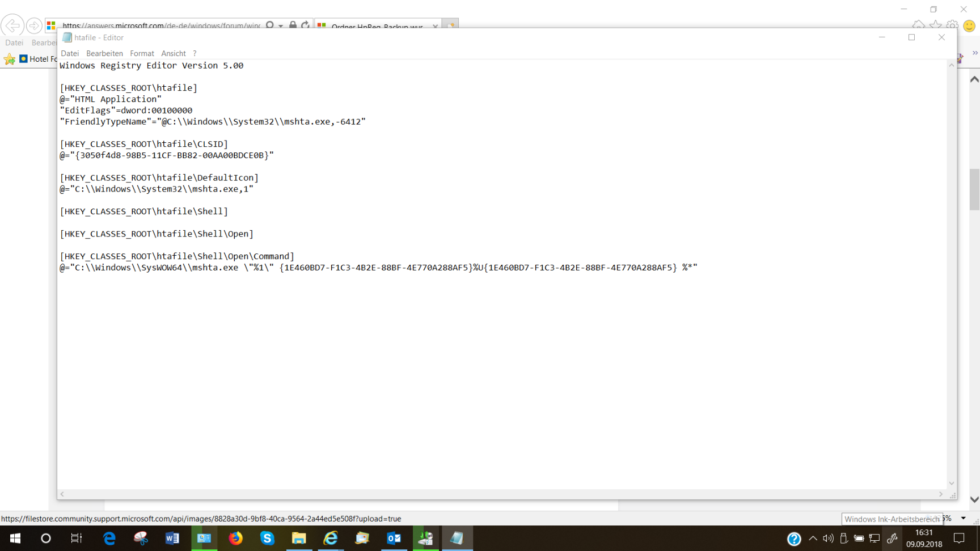The image size is (980, 551).
Task: Open the IE zoom level dropdown arrow
Action: pyautogui.click(x=963, y=518)
